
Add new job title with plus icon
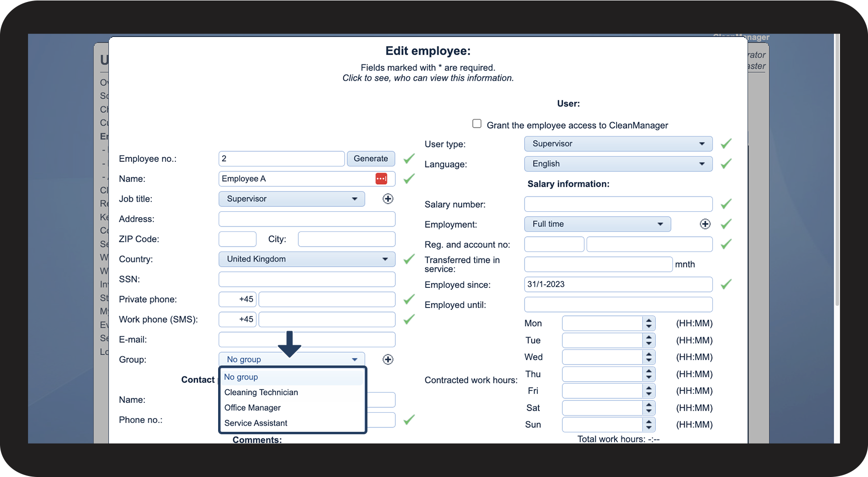tap(388, 199)
